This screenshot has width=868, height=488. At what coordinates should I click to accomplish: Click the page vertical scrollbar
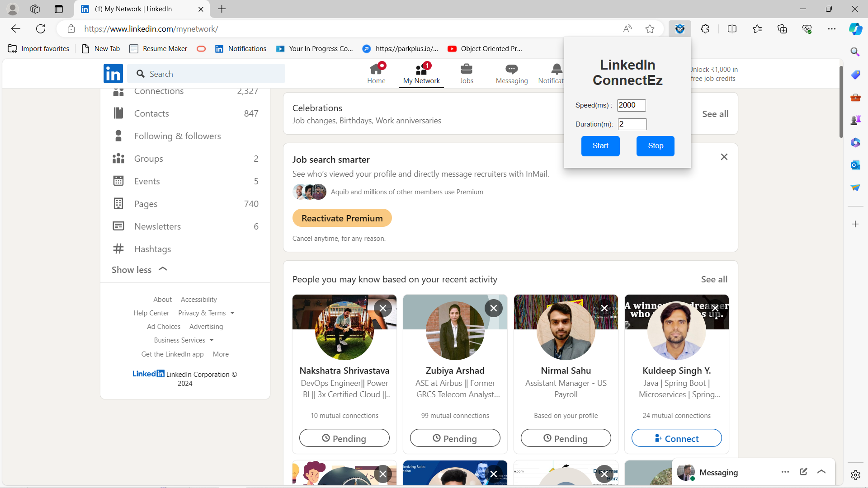pos(841,102)
